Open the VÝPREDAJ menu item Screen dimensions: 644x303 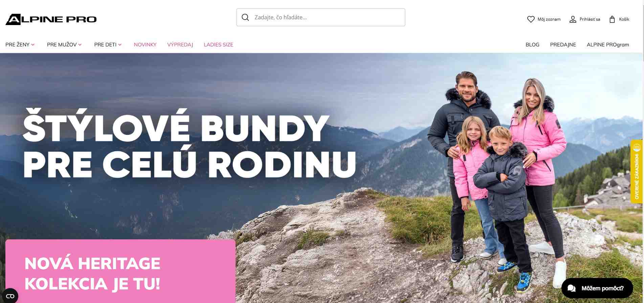180,45
